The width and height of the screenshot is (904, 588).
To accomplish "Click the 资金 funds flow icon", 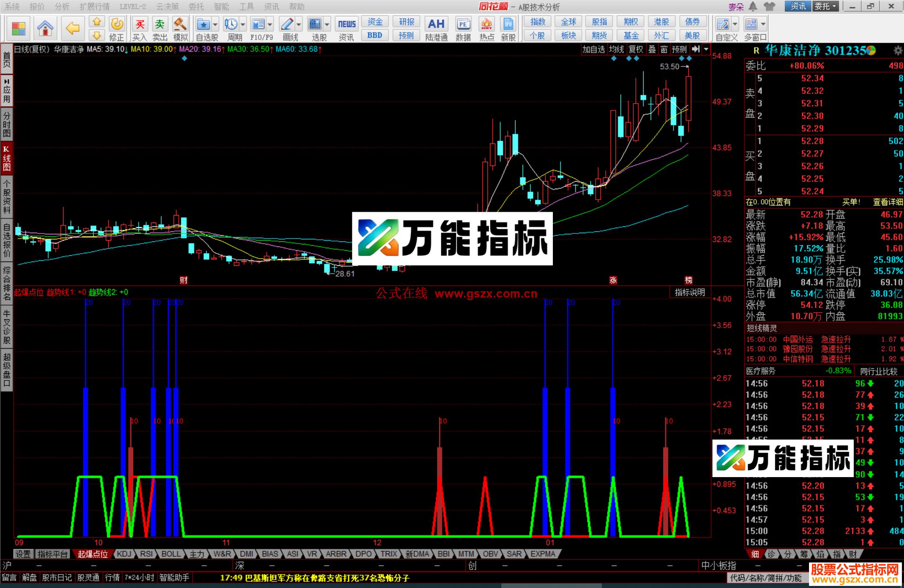I will [375, 22].
